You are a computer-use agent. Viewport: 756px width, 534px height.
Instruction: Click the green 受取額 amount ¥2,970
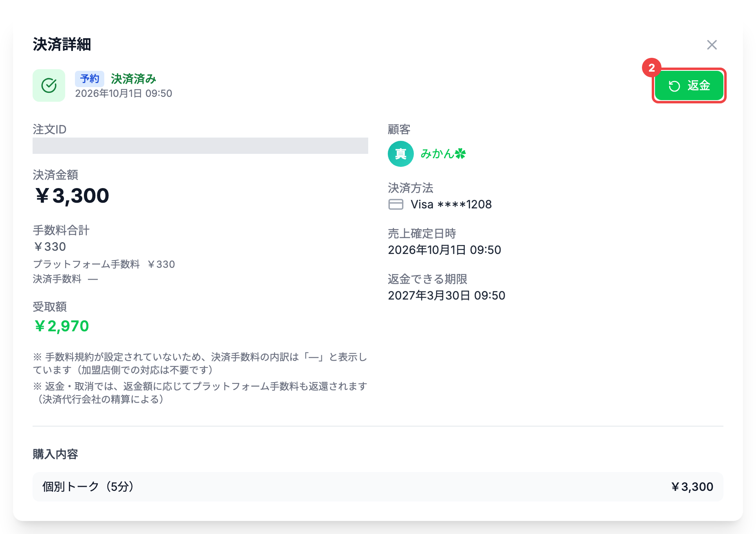pos(61,326)
